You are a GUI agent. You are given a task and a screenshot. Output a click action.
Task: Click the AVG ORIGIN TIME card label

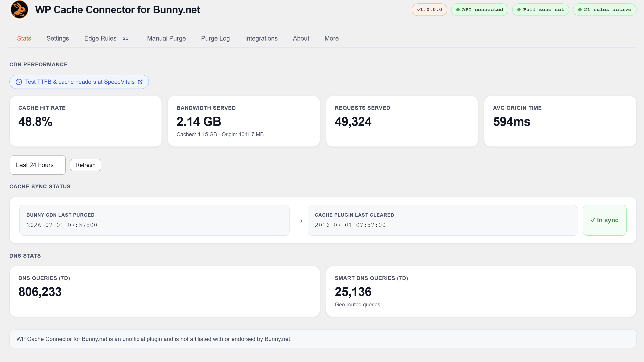517,108
